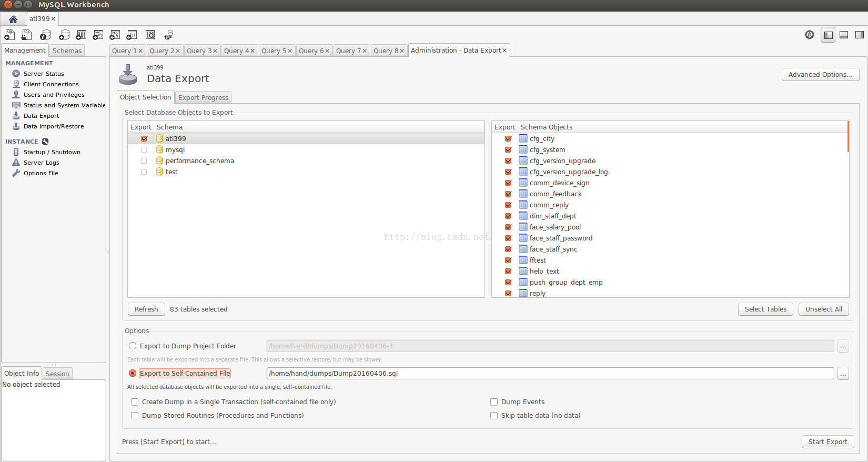Open Startup / Shutdown under Instance

pyautogui.click(x=52, y=152)
